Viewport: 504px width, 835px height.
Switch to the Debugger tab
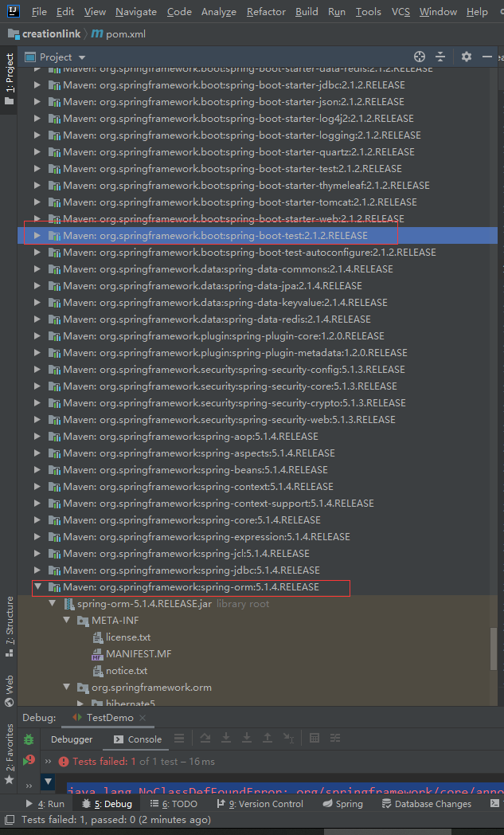pos(72,739)
